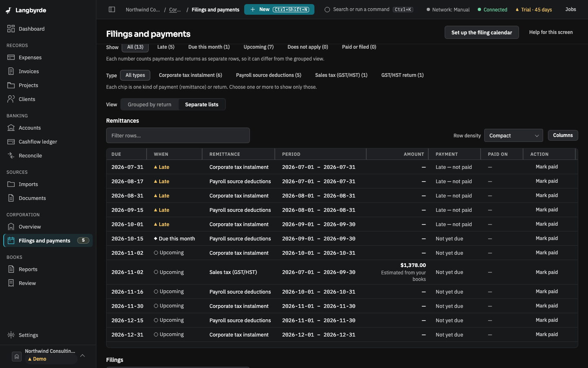
Task: Click the Northwind Consulting company avatar icon
Action: point(17,357)
